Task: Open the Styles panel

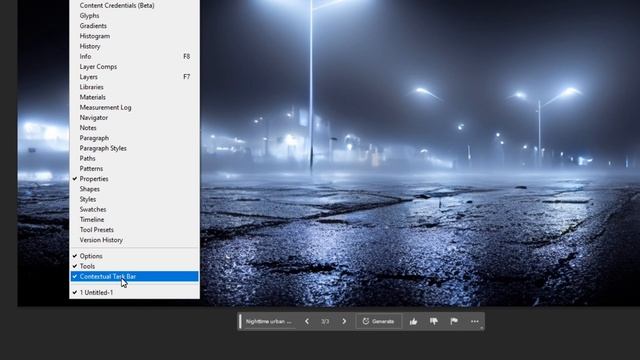Action: (134, 199)
